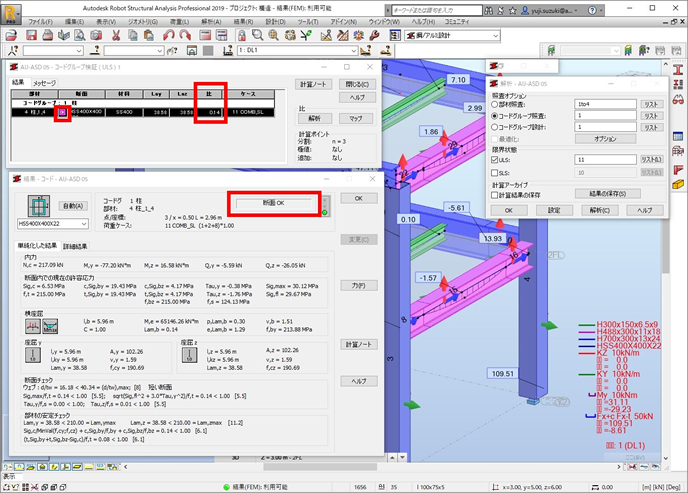Click the keyword search field in title bar

(x=437, y=10)
